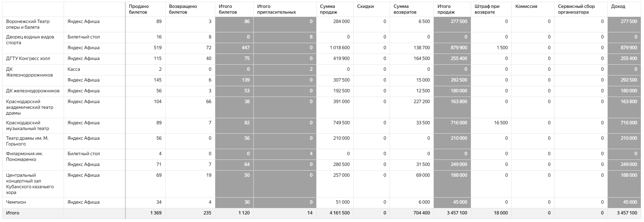Click the "Скидки" column header
The width and height of the screenshot is (644, 222).
[x=365, y=6]
